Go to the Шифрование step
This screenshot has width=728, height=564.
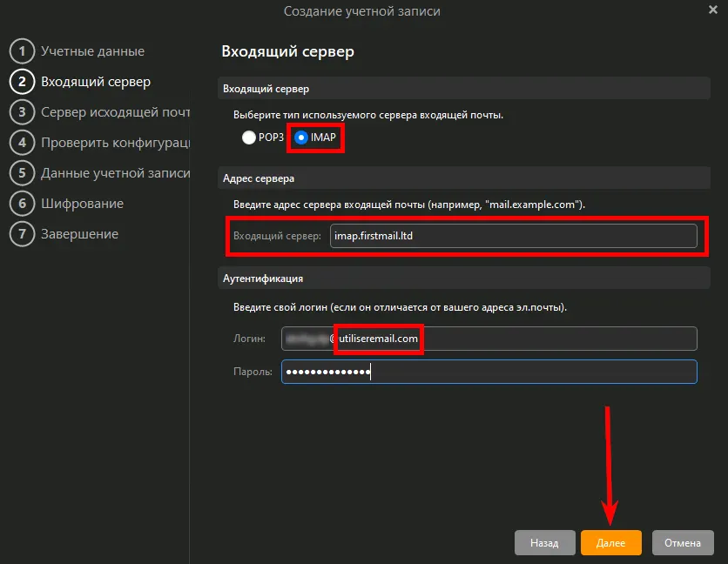pyautogui.click(x=82, y=204)
